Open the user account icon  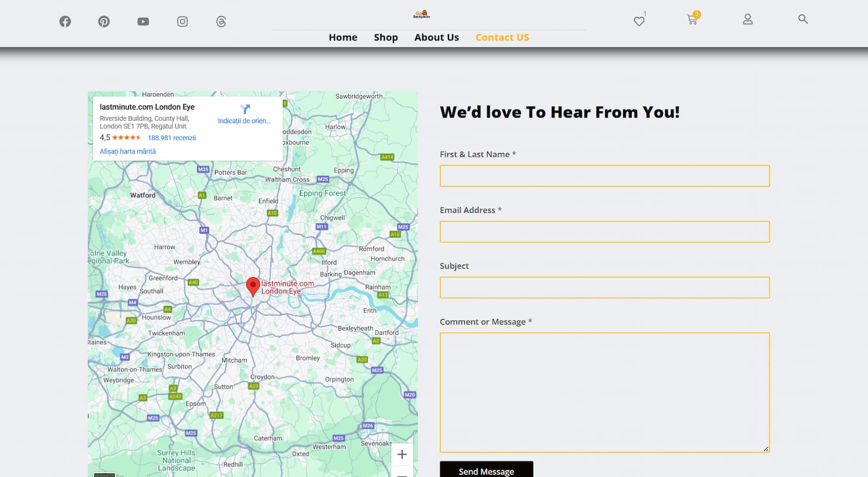coord(748,20)
